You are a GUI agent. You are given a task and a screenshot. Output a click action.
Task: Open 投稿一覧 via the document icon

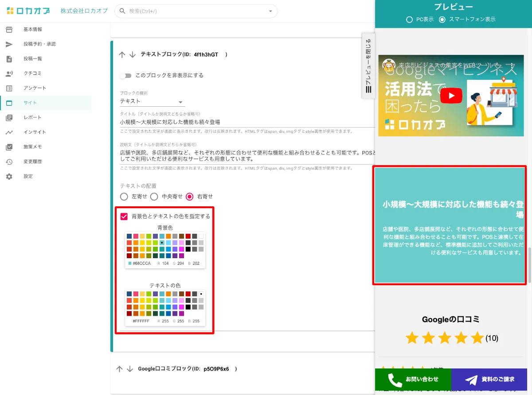coord(10,58)
